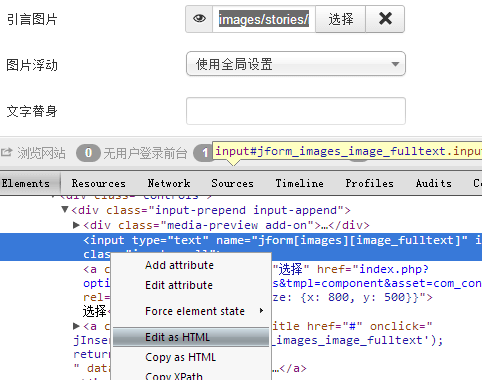Switch to the Audits tab
The image size is (482, 380).
[x=434, y=183]
